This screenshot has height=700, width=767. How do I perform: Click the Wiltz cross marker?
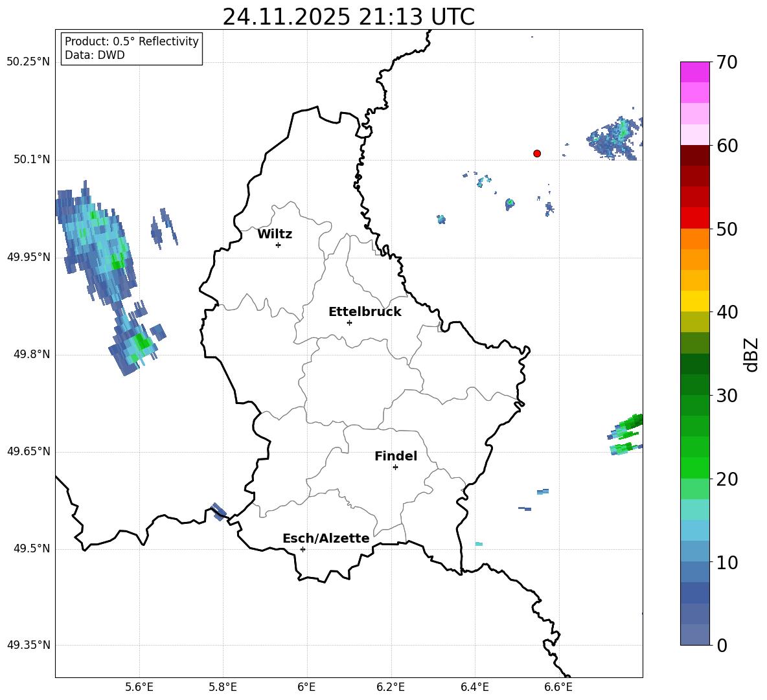point(279,245)
